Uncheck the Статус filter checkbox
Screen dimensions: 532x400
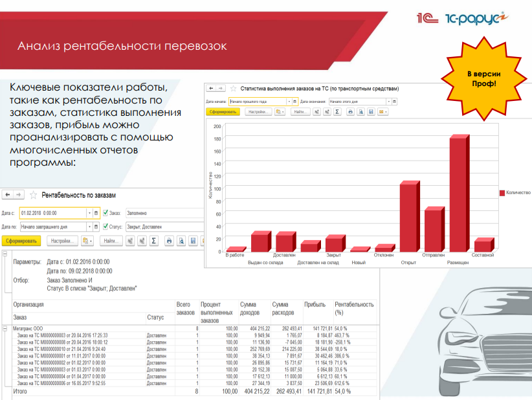(x=105, y=227)
